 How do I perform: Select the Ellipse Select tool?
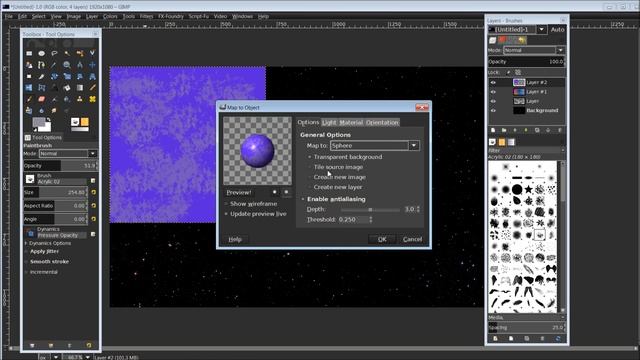[42, 53]
